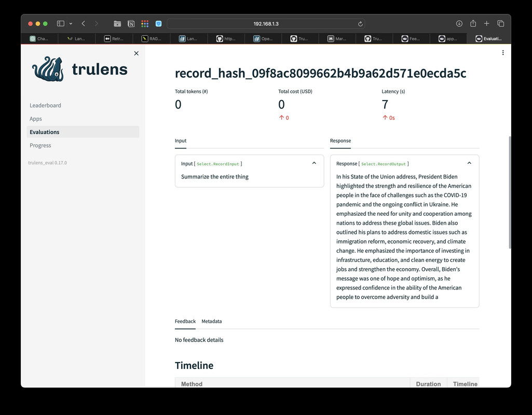Image resolution: width=532 pixels, height=415 pixels.
Task: Click the 'No feedback details' text
Action: pos(199,340)
